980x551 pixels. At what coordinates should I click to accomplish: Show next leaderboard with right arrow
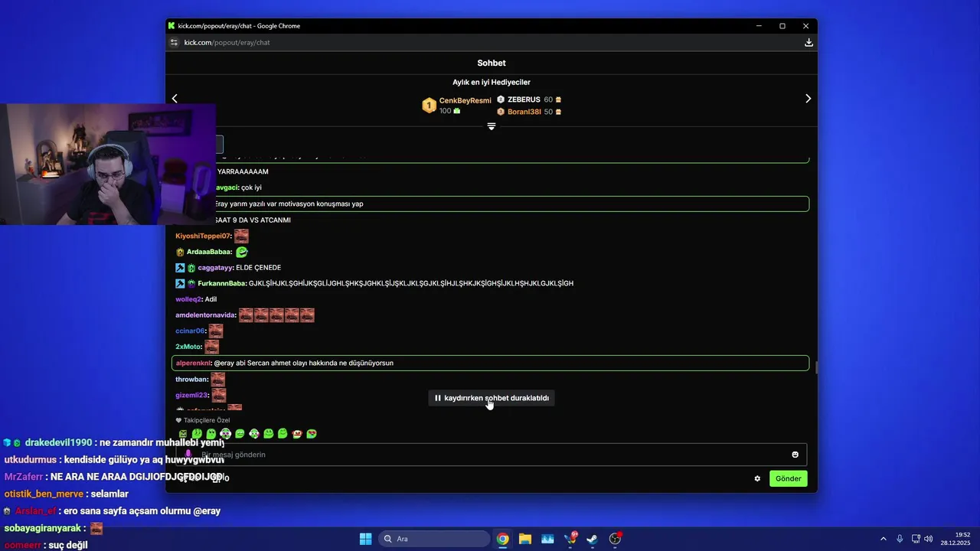point(808,99)
